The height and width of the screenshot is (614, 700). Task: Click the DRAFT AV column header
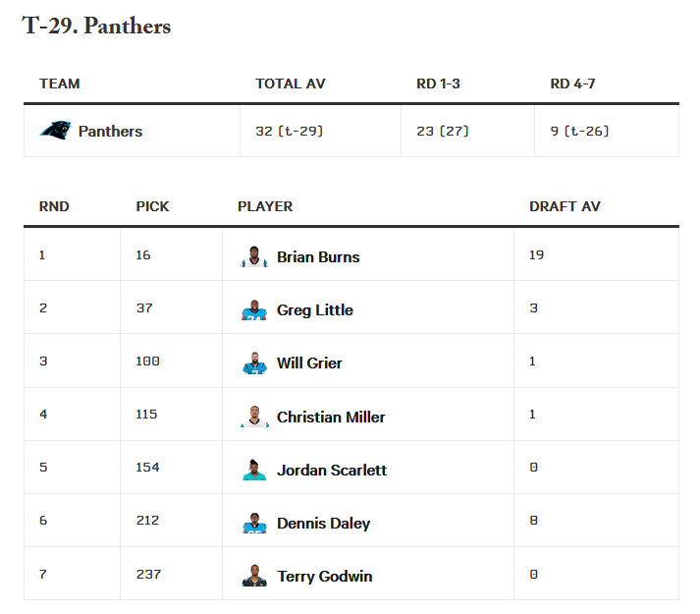coord(565,206)
